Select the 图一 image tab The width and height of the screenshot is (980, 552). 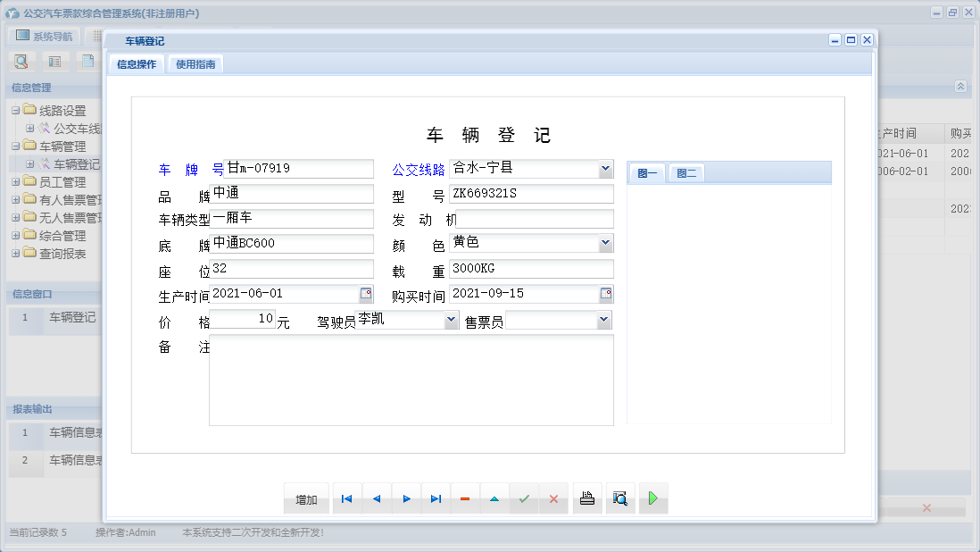tap(647, 173)
